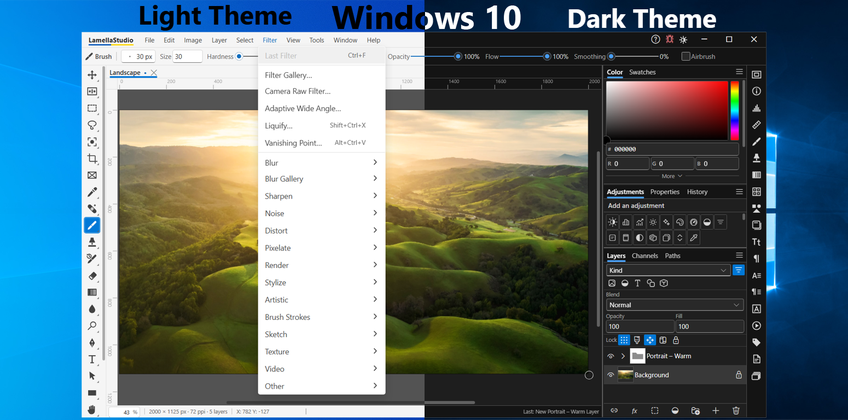Open the Normal blend mode dropdown
The width and height of the screenshot is (848, 420).
675,305
